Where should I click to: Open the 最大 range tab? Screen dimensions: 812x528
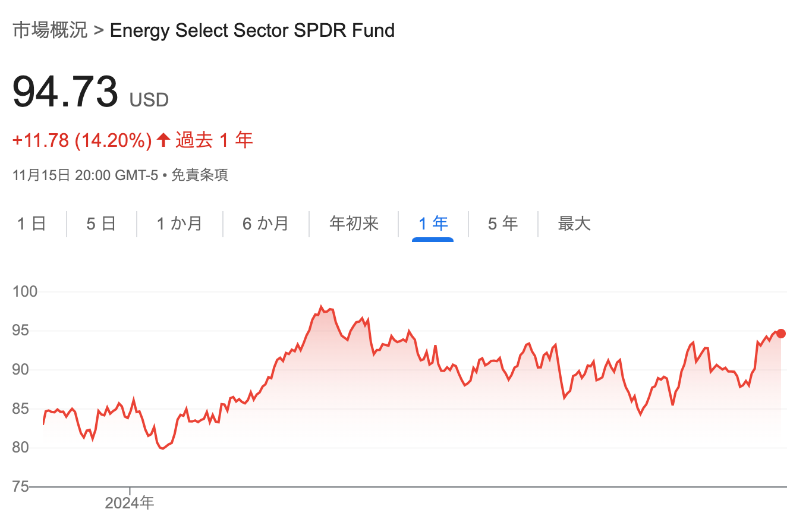(x=574, y=224)
